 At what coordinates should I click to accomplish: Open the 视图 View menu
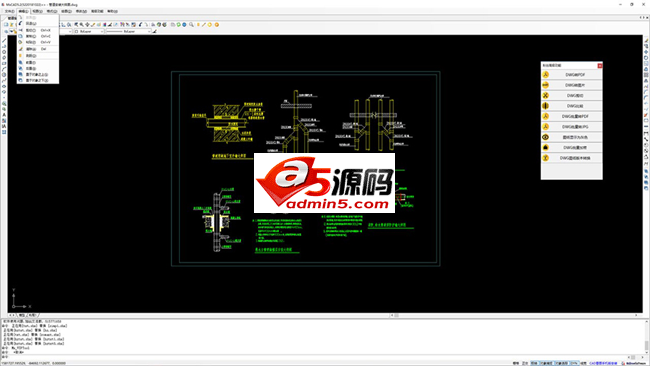[37, 11]
